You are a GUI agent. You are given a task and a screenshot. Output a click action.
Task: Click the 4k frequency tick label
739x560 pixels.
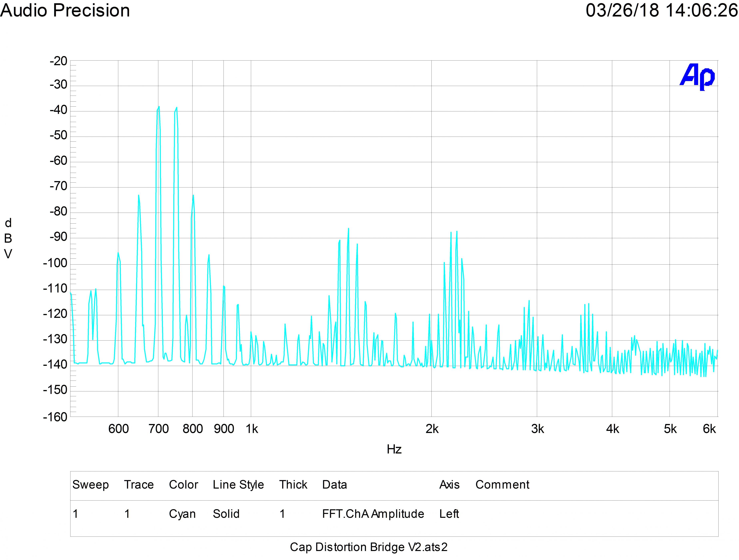coord(612,429)
